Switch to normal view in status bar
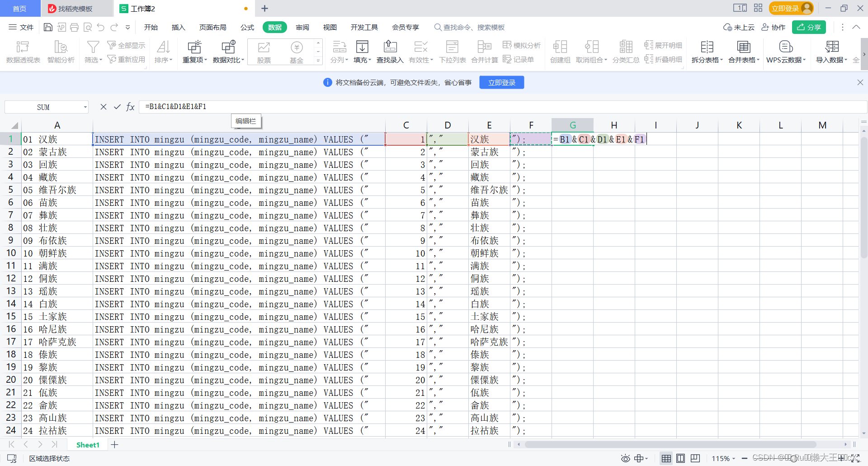 point(666,459)
